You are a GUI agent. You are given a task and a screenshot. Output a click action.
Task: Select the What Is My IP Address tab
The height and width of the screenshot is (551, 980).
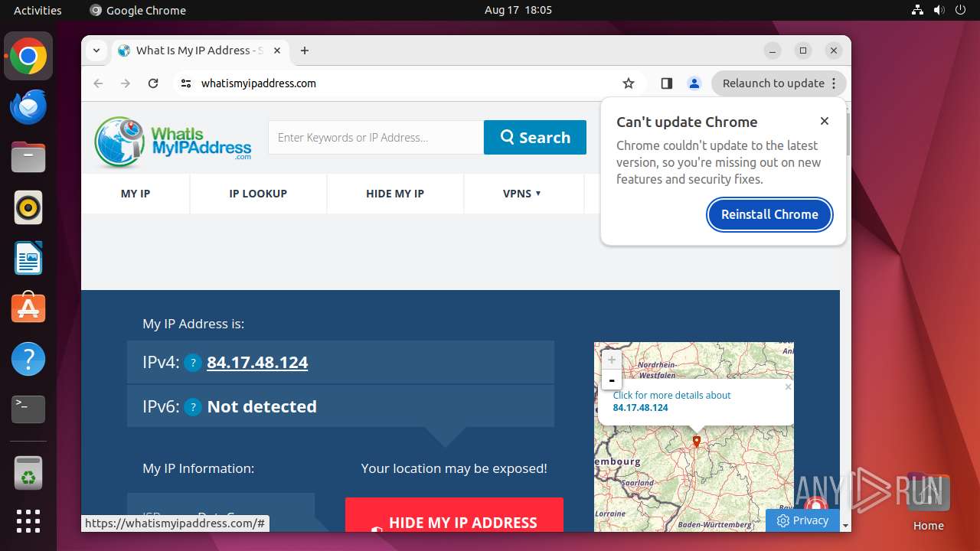[x=201, y=51]
